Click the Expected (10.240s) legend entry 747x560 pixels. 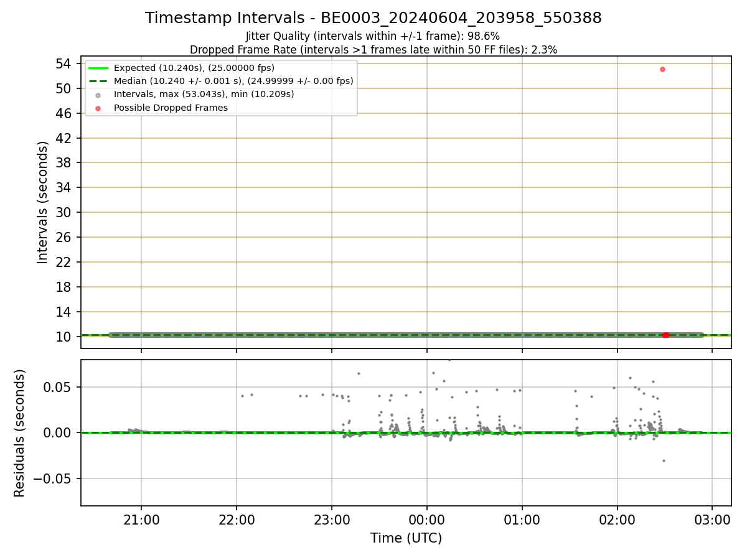194,68
